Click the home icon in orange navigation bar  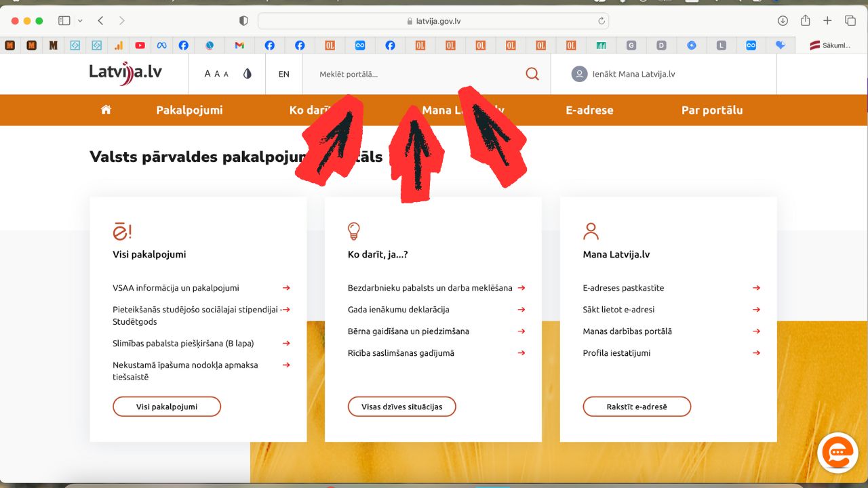(106, 110)
